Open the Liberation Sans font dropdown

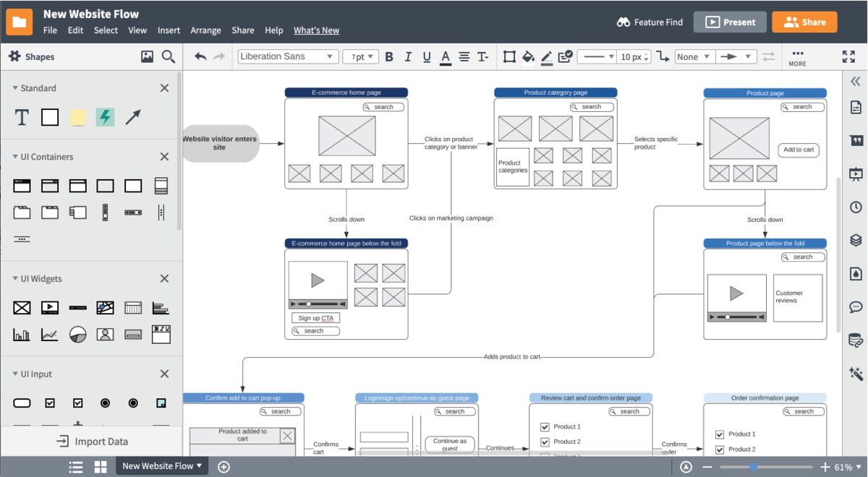pyautogui.click(x=288, y=56)
